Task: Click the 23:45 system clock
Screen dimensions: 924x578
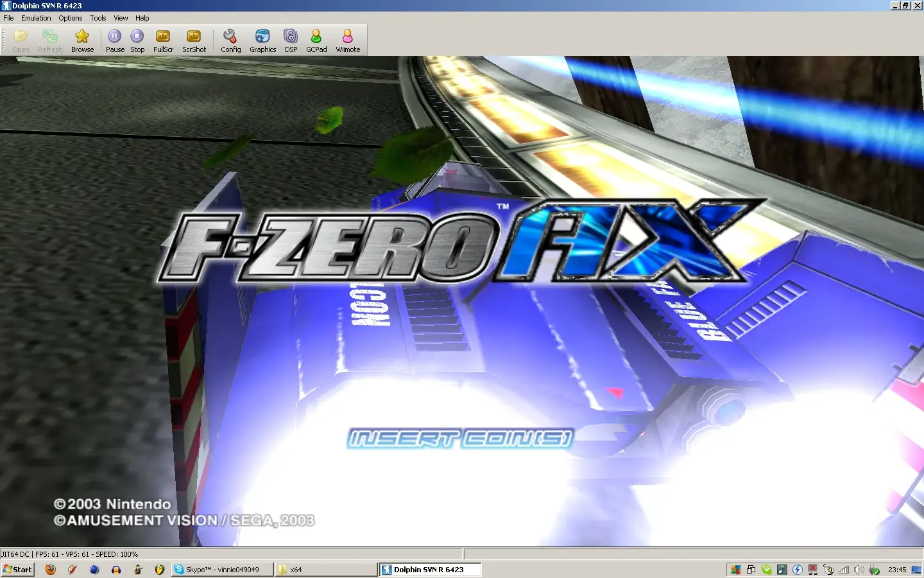Action: pos(897,570)
